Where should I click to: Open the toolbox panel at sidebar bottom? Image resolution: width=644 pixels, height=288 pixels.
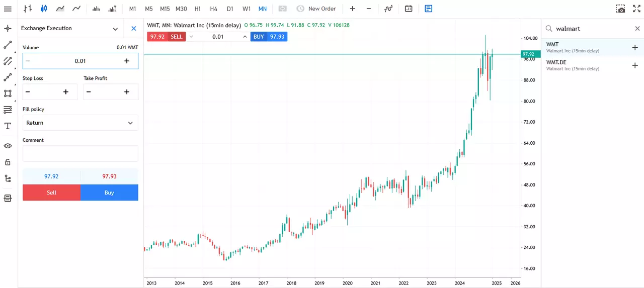(8, 199)
